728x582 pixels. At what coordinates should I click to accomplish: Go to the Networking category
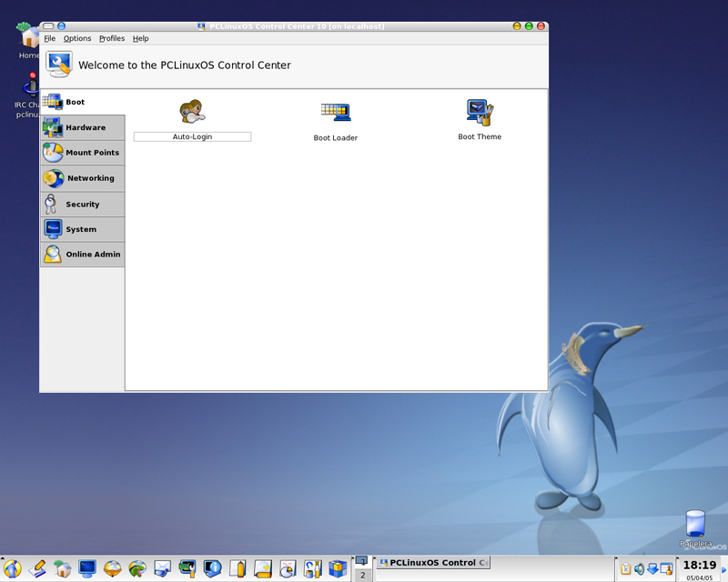[x=83, y=178]
